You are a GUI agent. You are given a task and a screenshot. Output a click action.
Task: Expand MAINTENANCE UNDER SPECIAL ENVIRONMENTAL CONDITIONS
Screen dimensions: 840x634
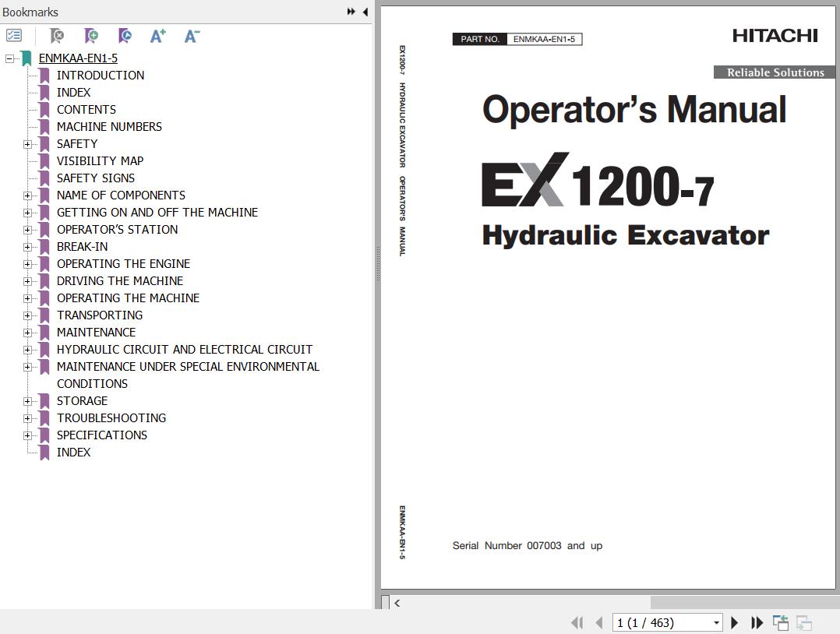[27, 367]
